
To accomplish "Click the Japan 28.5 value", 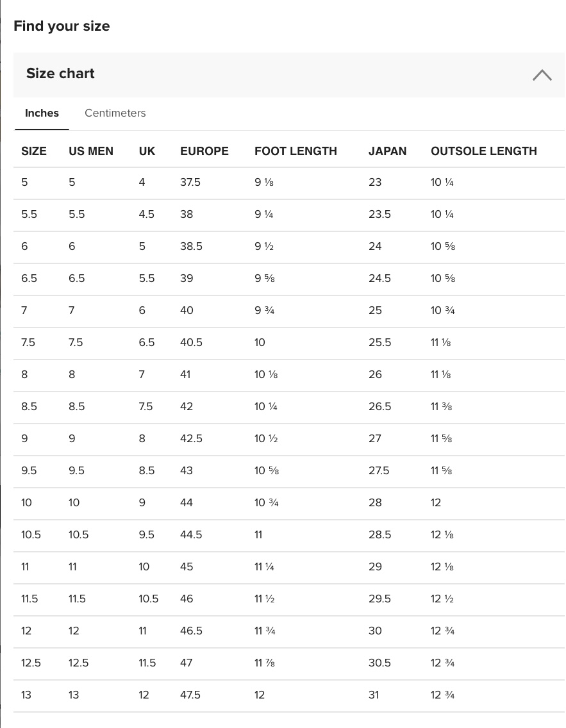I will [379, 535].
